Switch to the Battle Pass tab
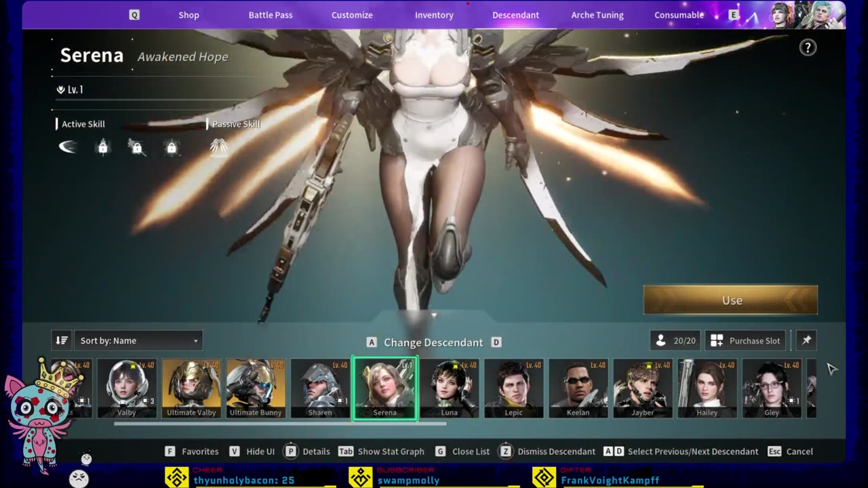 (x=271, y=15)
